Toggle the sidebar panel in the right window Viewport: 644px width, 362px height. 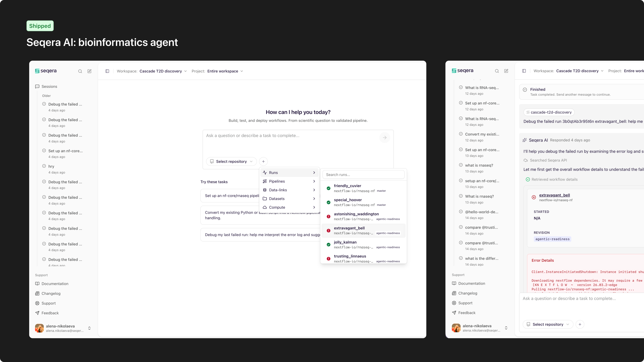(524, 71)
